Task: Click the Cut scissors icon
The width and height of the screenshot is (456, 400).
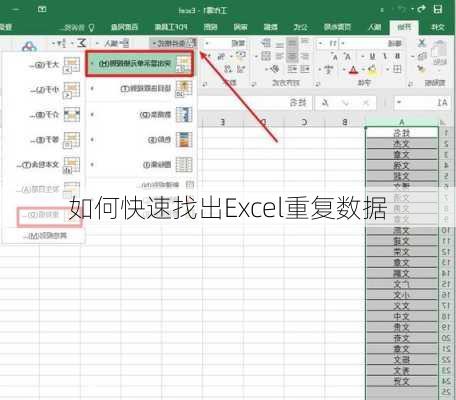Action: coord(422,43)
